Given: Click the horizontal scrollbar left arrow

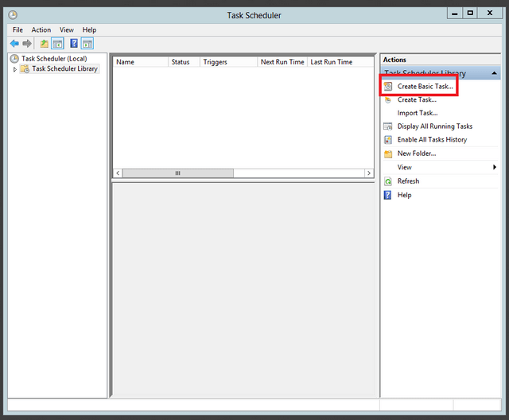Looking at the screenshot, I should click(x=118, y=173).
